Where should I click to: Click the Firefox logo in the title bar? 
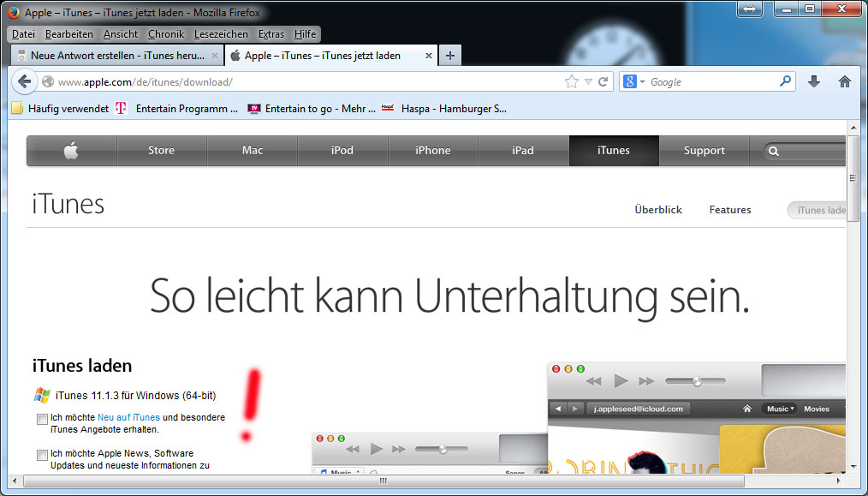coord(14,12)
